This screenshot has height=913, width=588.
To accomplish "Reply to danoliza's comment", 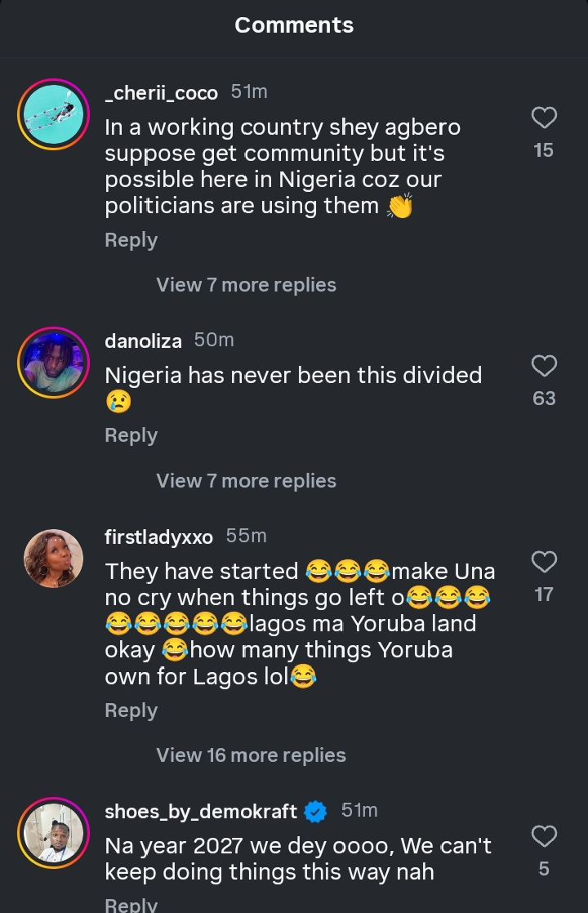I will 131,435.
